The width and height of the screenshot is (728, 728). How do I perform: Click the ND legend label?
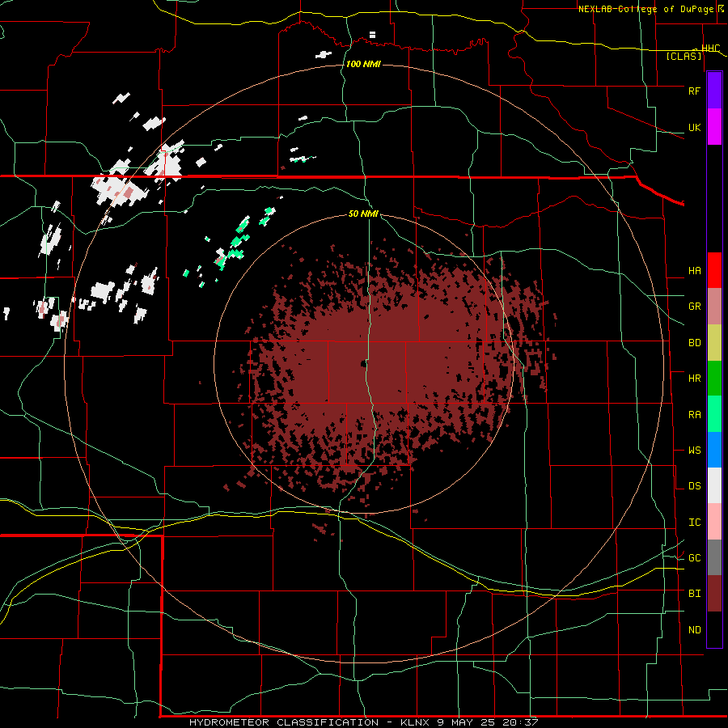[694, 630]
